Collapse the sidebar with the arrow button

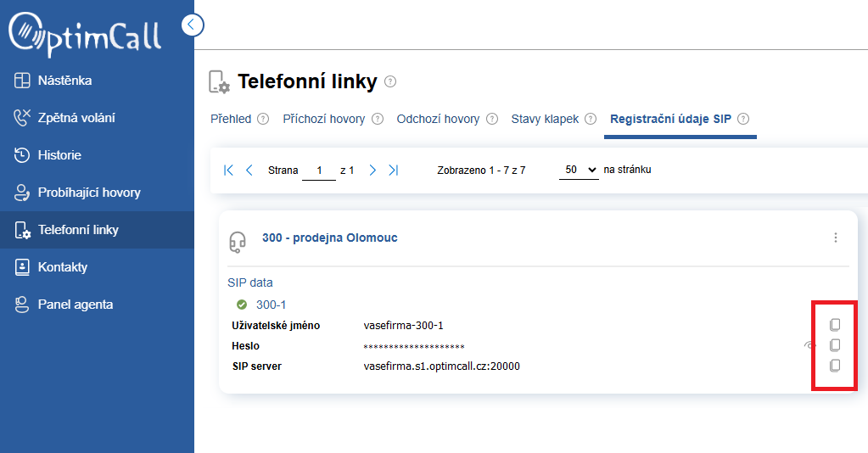193,25
